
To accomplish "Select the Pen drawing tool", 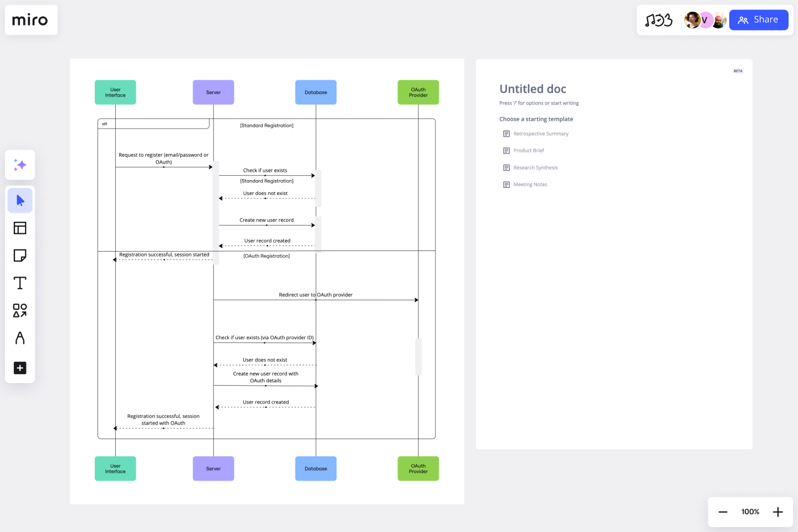I will point(20,339).
